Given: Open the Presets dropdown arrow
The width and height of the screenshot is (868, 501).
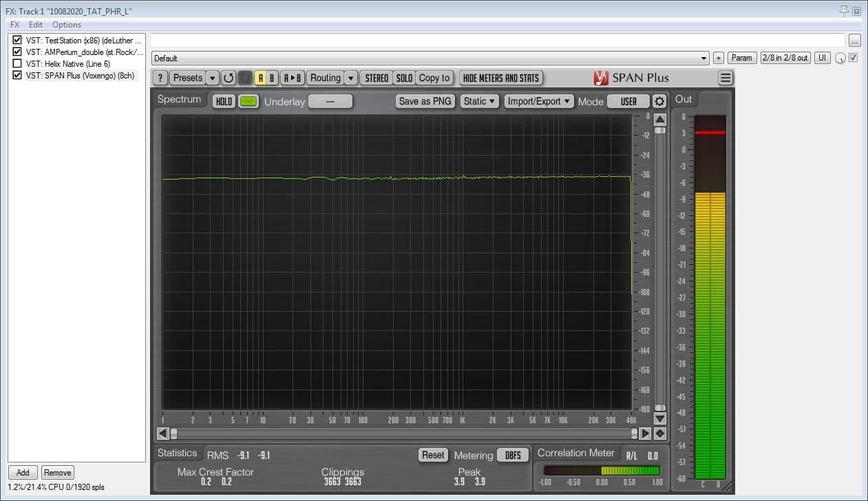Looking at the screenshot, I should pyautogui.click(x=213, y=78).
